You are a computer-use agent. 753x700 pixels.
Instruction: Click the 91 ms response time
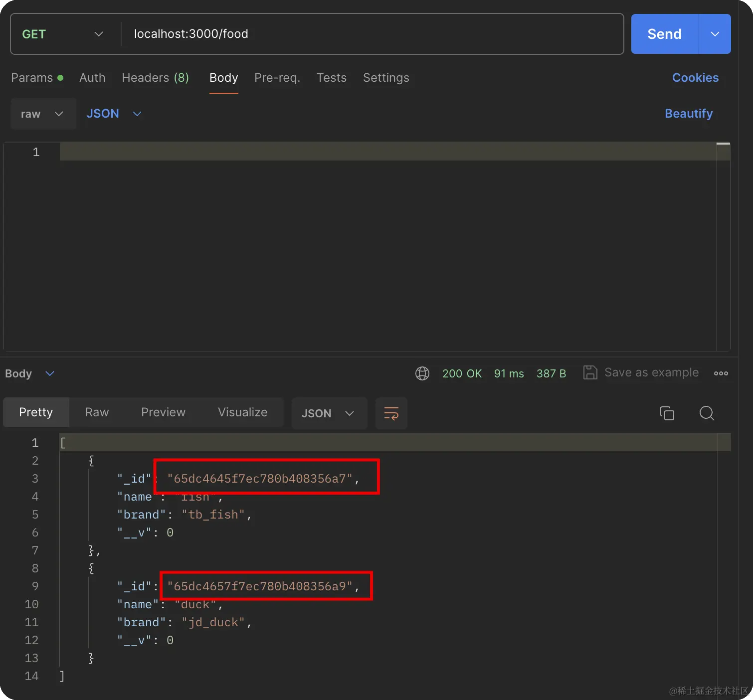(509, 373)
